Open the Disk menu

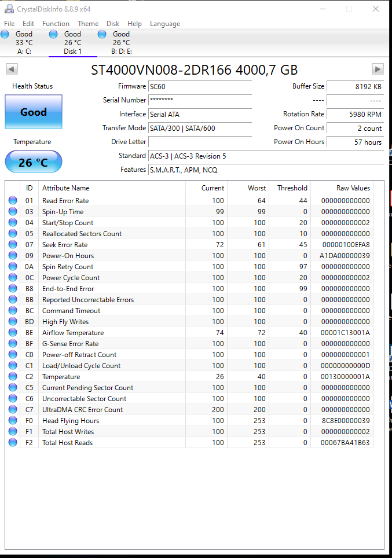point(113,24)
